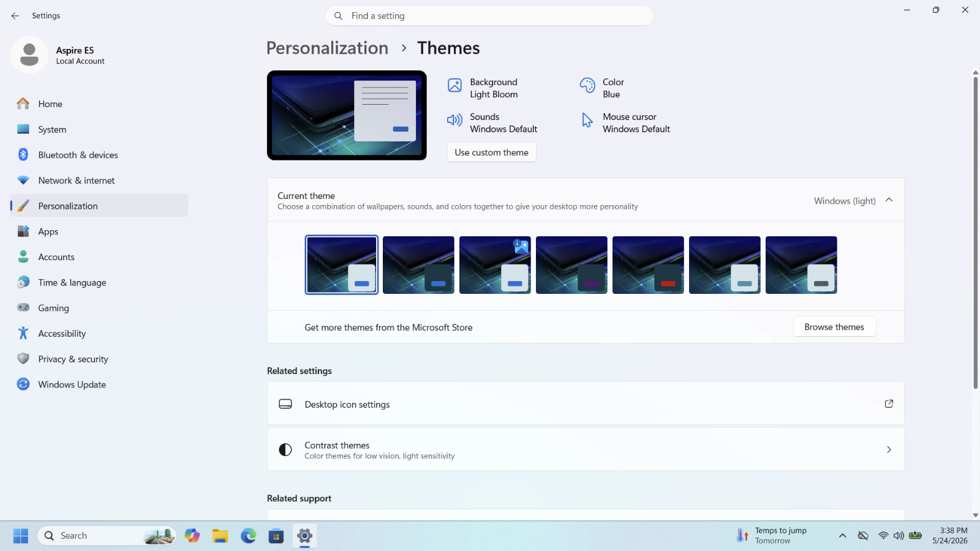Viewport: 980px width, 551px height.
Task: Open Desktop icon settings
Action: point(586,404)
